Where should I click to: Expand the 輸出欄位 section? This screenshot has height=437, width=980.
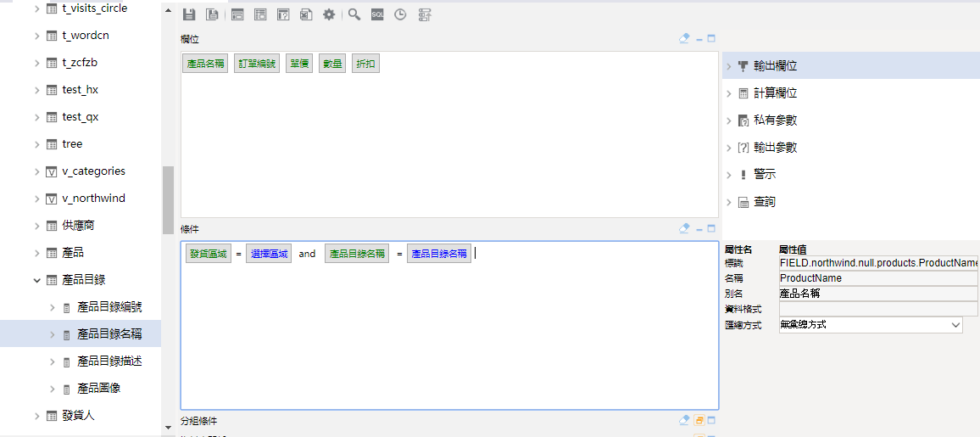[x=728, y=66]
